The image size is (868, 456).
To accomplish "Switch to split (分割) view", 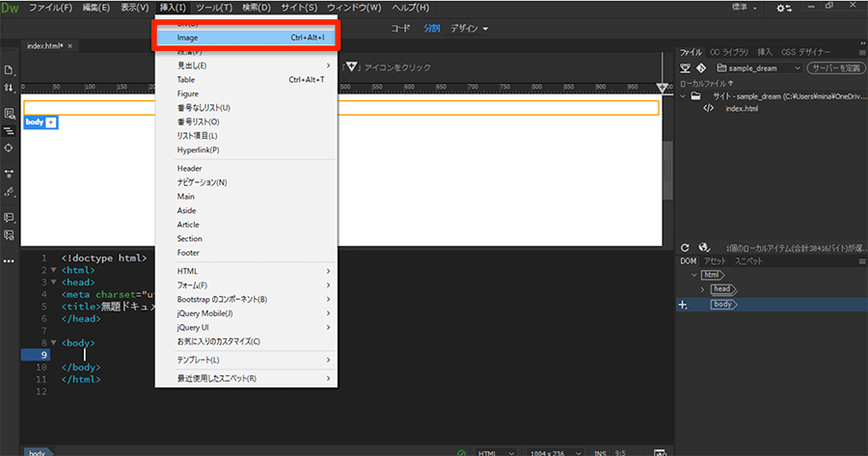I will point(431,28).
